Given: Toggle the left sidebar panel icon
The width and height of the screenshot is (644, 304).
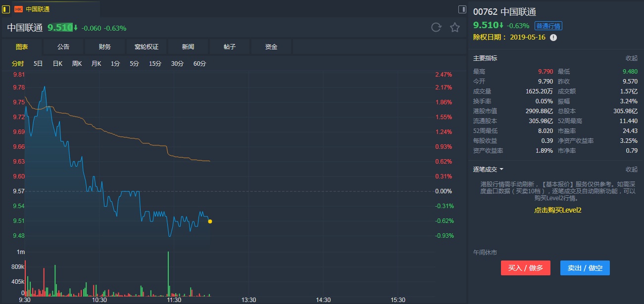Looking at the screenshot, I should tap(6, 9).
